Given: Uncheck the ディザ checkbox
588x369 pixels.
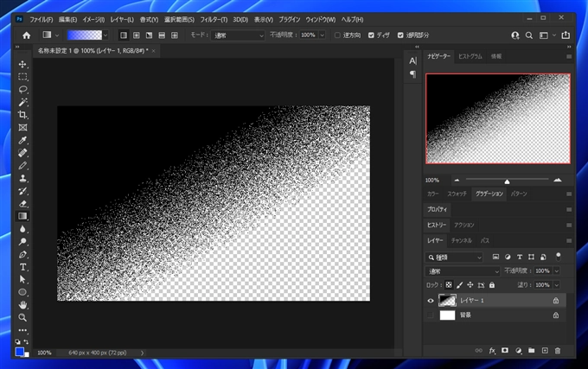Looking at the screenshot, I should 372,35.
